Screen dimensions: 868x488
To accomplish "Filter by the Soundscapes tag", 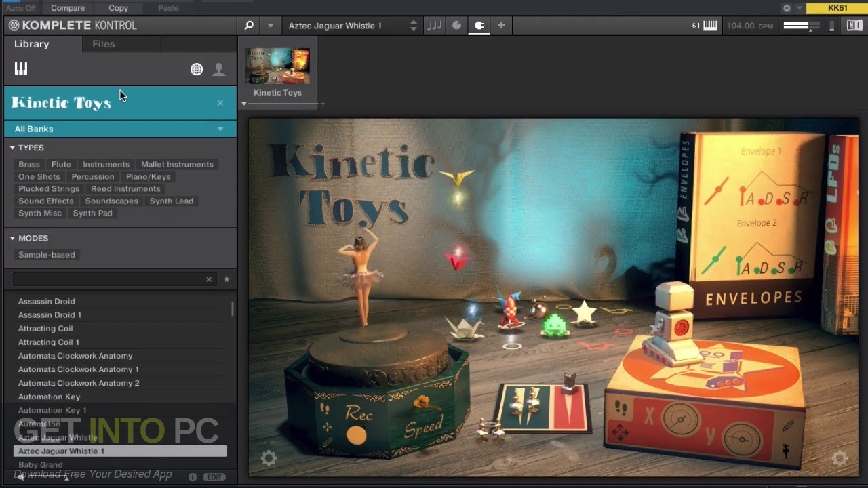I will click(x=112, y=201).
